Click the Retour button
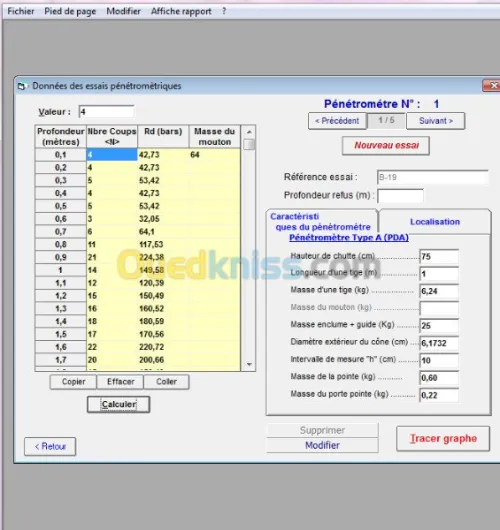This screenshot has height=530, width=500. tap(50, 447)
